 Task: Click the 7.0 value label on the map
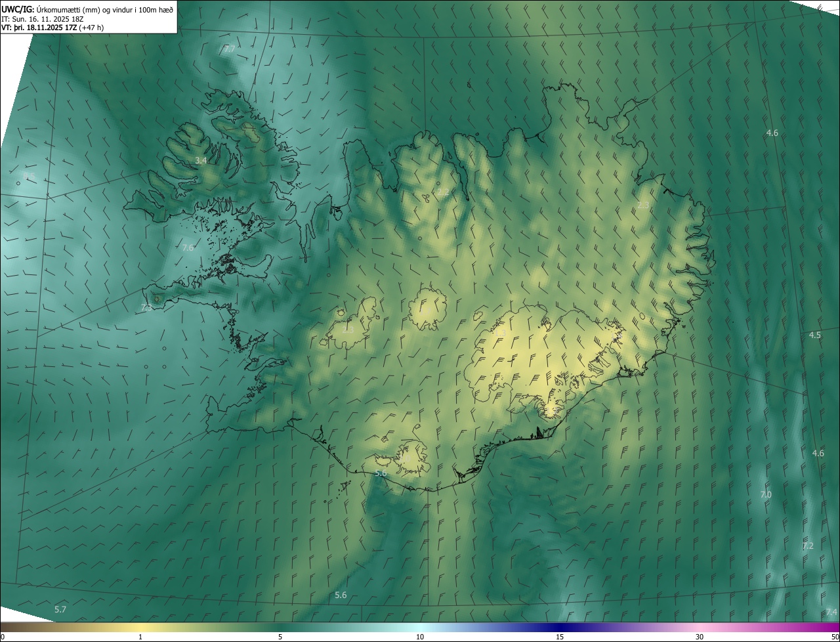(x=766, y=494)
